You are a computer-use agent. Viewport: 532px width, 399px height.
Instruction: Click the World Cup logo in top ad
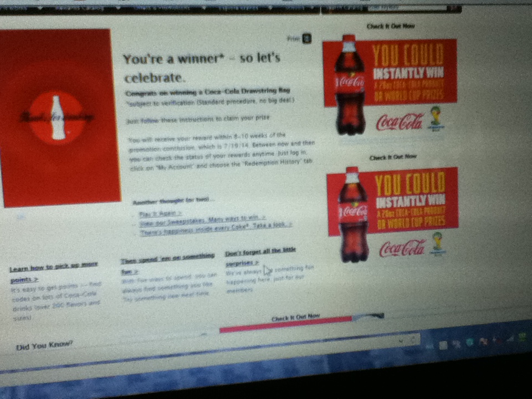437,117
